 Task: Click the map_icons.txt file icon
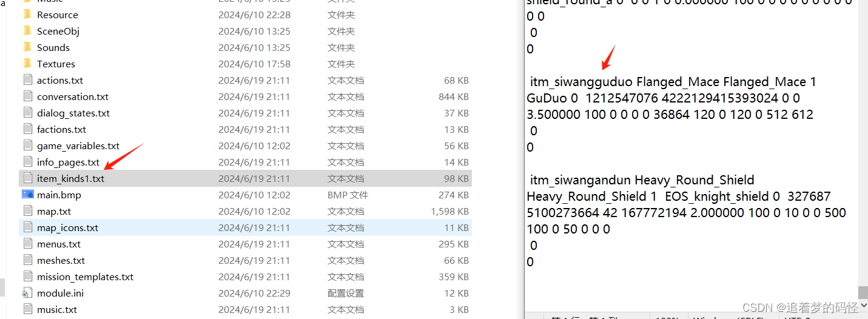tap(27, 227)
